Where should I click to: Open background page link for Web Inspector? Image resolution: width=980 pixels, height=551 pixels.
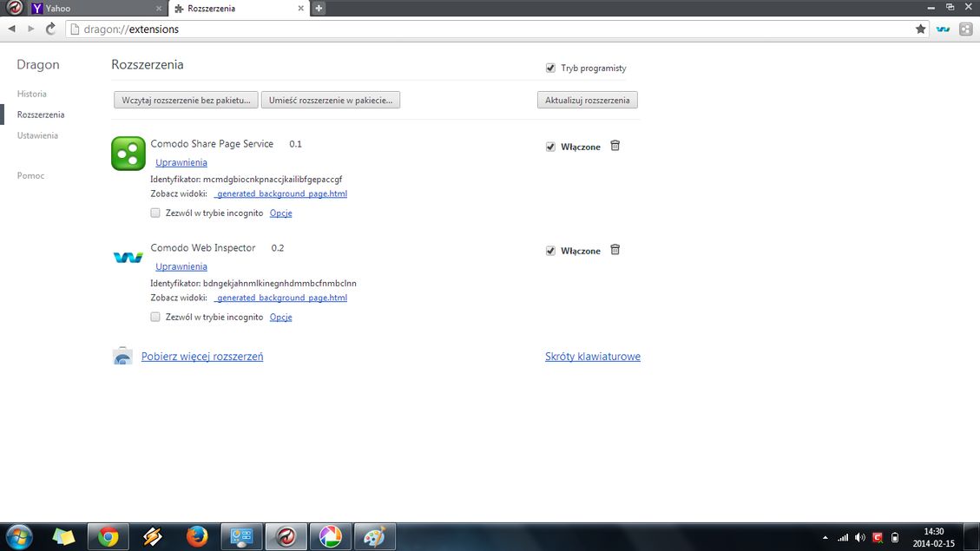[x=280, y=298]
